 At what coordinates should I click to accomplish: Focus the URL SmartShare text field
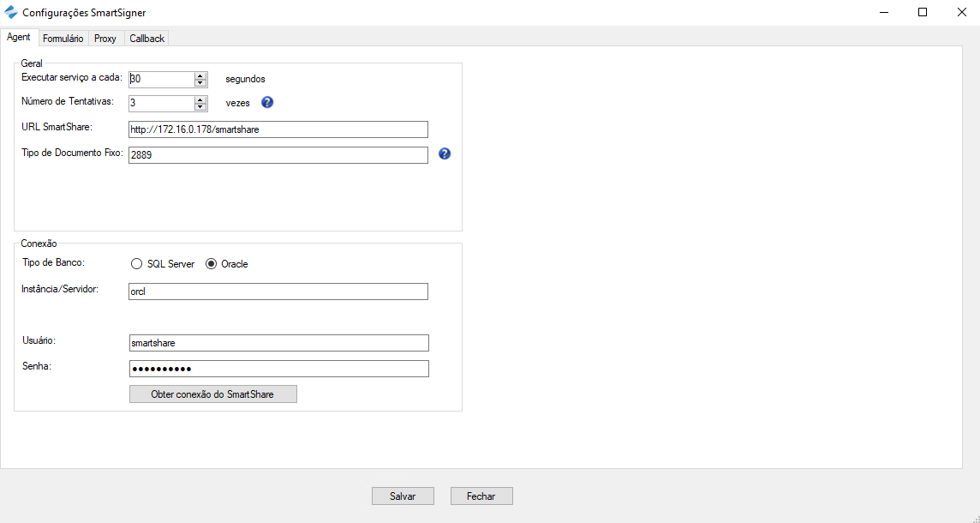(x=278, y=129)
